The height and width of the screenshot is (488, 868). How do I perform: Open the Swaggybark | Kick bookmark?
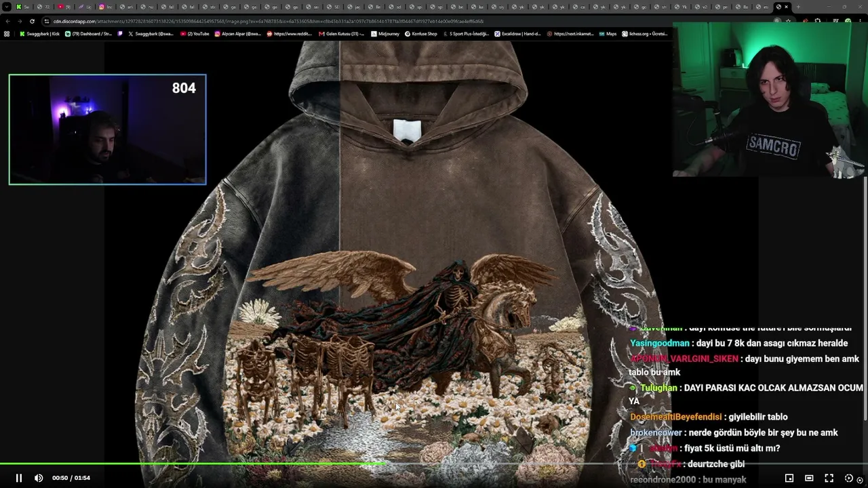(x=39, y=34)
